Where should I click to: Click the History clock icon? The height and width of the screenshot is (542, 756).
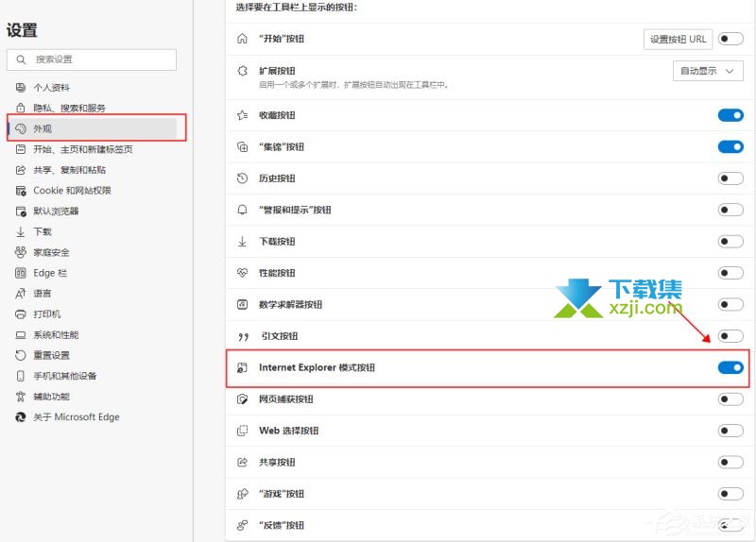tap(242, 178)
